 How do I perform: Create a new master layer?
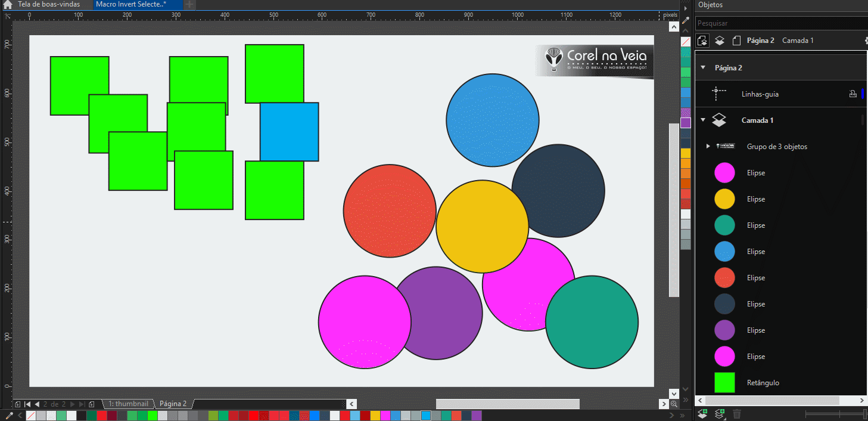719,413
